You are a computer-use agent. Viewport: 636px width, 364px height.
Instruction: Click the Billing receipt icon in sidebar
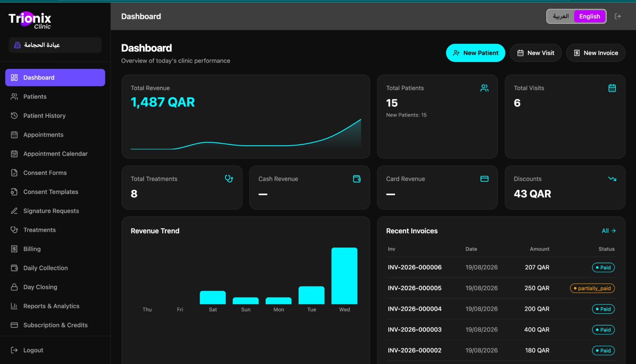pyautogui.click(x=14, y=249)
